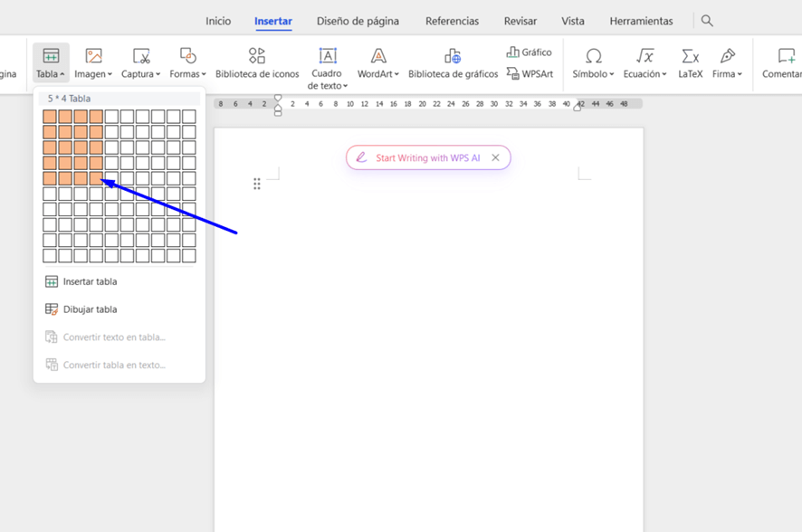Image resolution: width=802 pixels, height=532 pixels.
Task: Switch to the Revisar tab
Action: click(520, 21)
